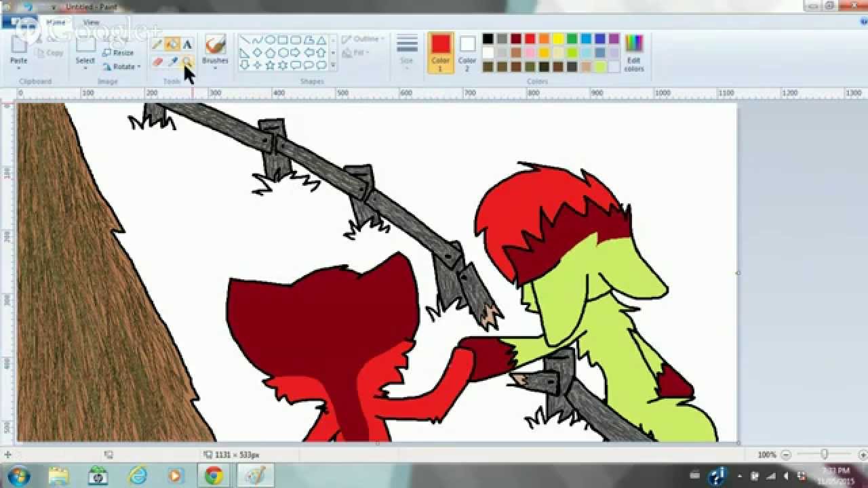Choose the Triangle shape
The image size is (868, 488).
click(x=321, y=40)
